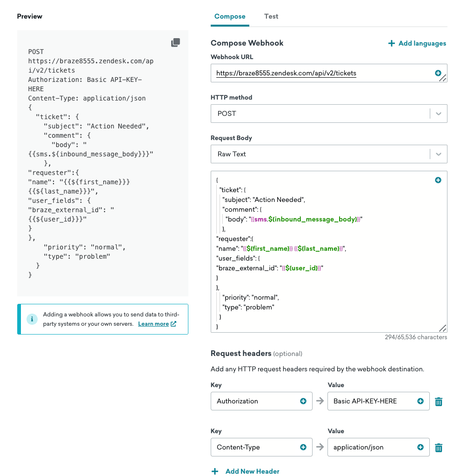Open the Learn more link

click(157, 324)
